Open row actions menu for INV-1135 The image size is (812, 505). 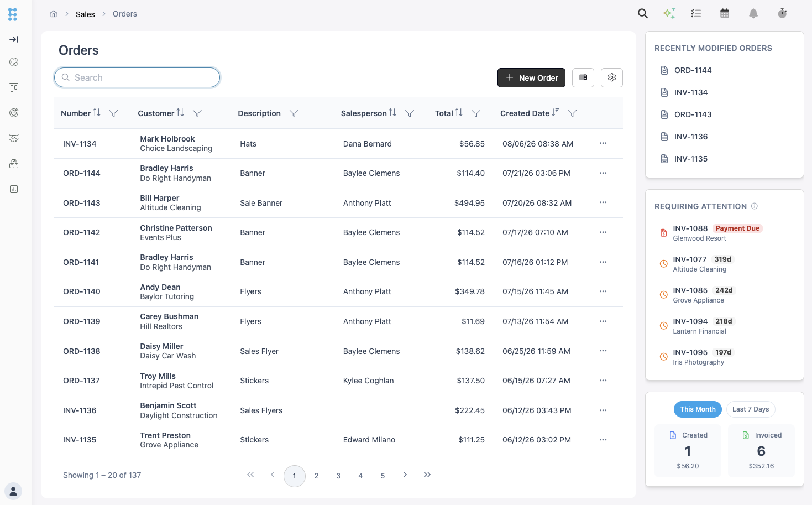click(x=603, y=440)
